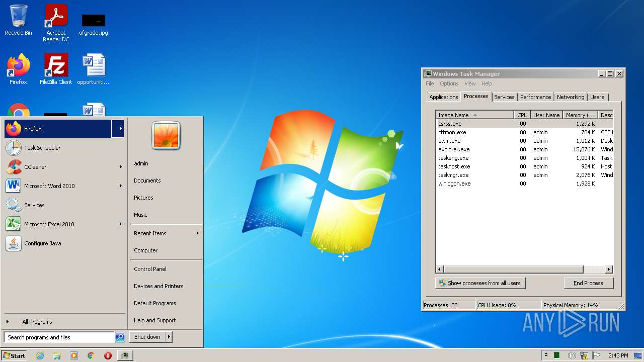Image resolution: width=644 pixels, height=362 pixels.
Task: Expand Recent Items submenu
Action: click(166, 233)
